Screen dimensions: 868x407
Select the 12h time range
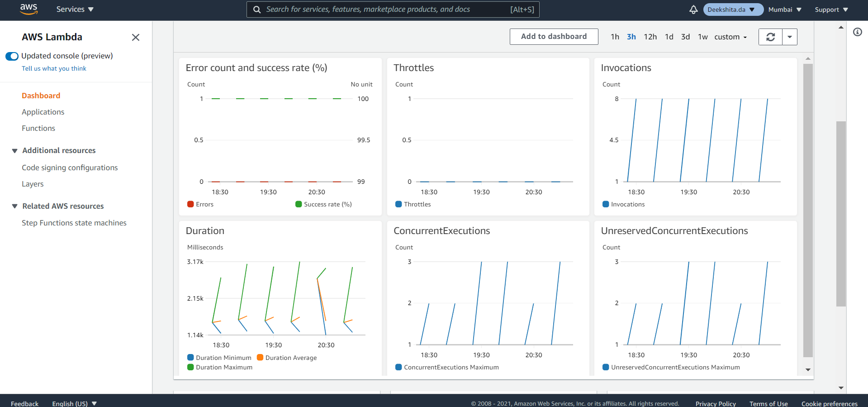point(650,37)
